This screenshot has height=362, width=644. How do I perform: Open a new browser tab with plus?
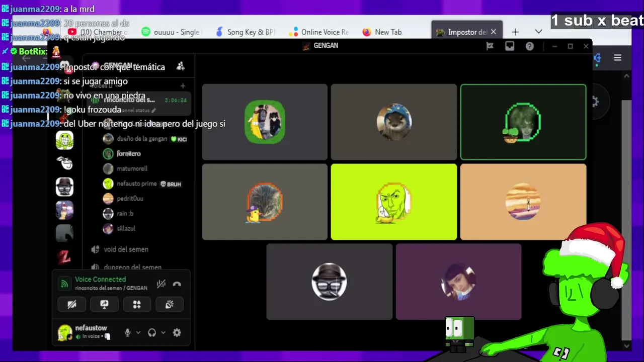coord(515,32)
